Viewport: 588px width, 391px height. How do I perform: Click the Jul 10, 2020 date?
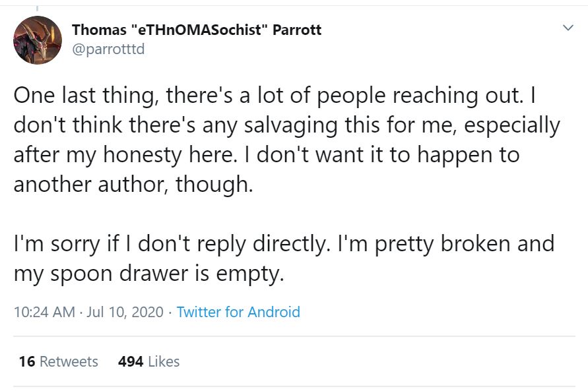pyautogui.click(x=124, y=312)
